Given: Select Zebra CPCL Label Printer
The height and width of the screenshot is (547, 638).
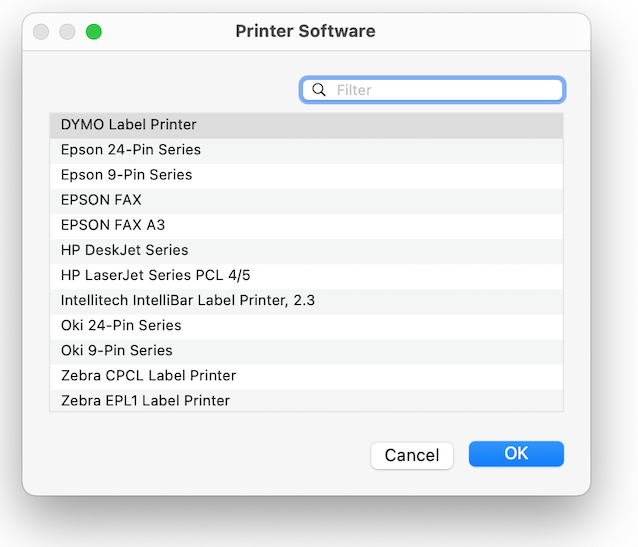Looking at the screenshot, I should click(306, 376).
